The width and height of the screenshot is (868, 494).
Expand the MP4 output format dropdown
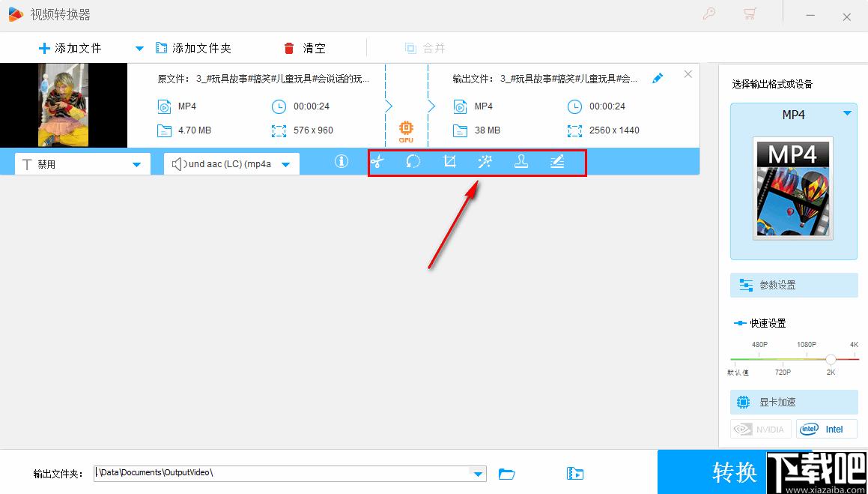[x=846, y=113]
